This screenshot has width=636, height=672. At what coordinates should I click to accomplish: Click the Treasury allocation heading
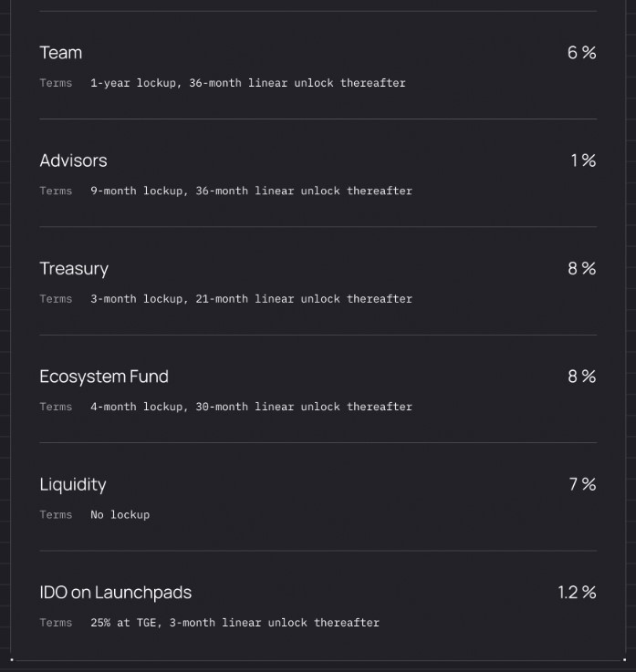pyautogui.click(x=74, y=269)
